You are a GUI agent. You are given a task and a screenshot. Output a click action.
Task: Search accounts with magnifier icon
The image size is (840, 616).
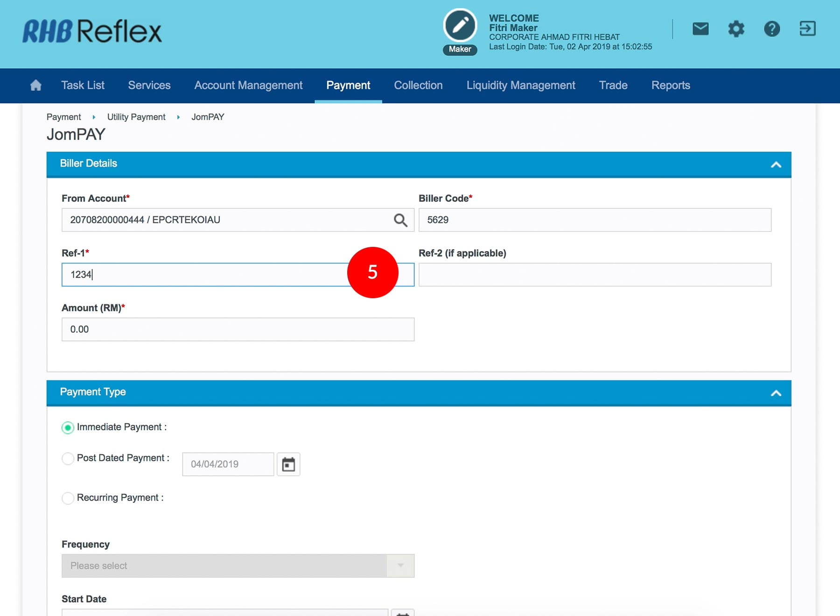[x=400, y=220]
